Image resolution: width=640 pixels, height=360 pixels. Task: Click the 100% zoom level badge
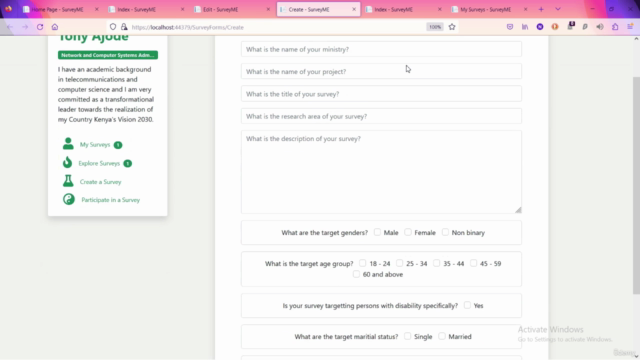(x=435, y=27)
